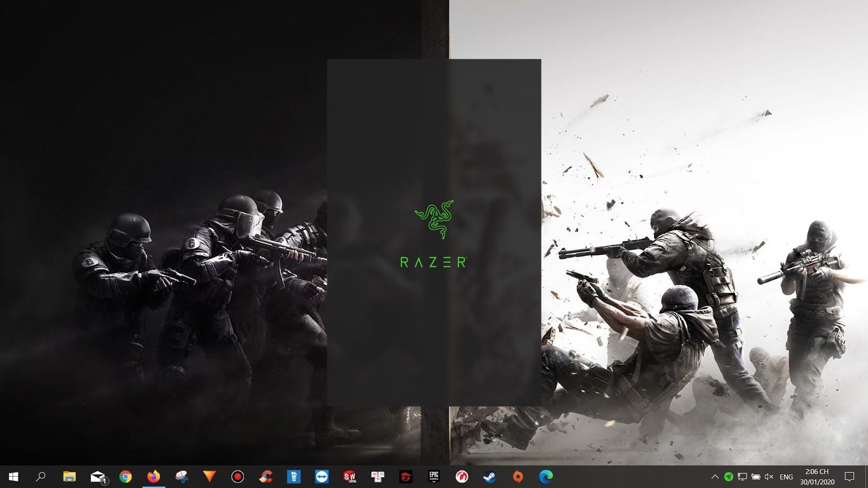
Task: Unmute the system volume
Action: pos(769,478)
